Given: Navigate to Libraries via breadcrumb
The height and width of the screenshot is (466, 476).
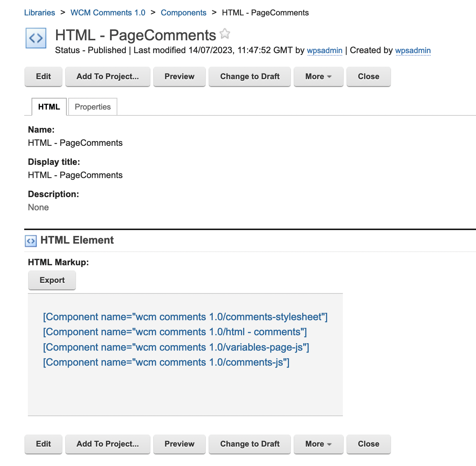Looking at the screenshot, I should click(39, 12).
